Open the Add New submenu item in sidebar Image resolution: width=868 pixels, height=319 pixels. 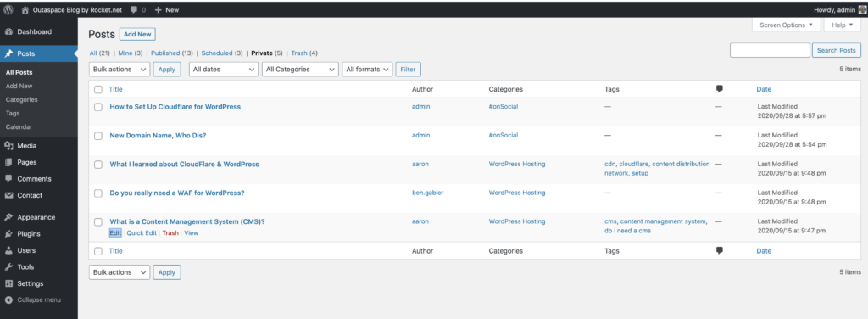(x=19, y=86)
